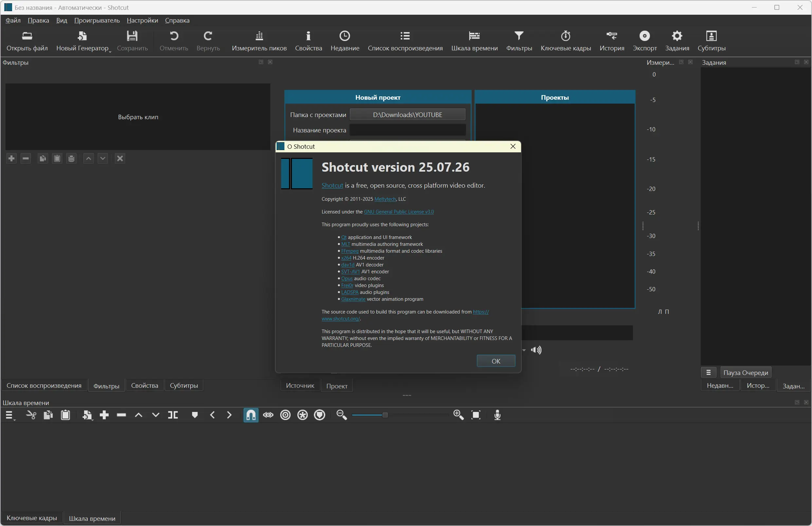Click the timeline zoom slider handle
The image size is (812, 526).
(x=385, y=415)
